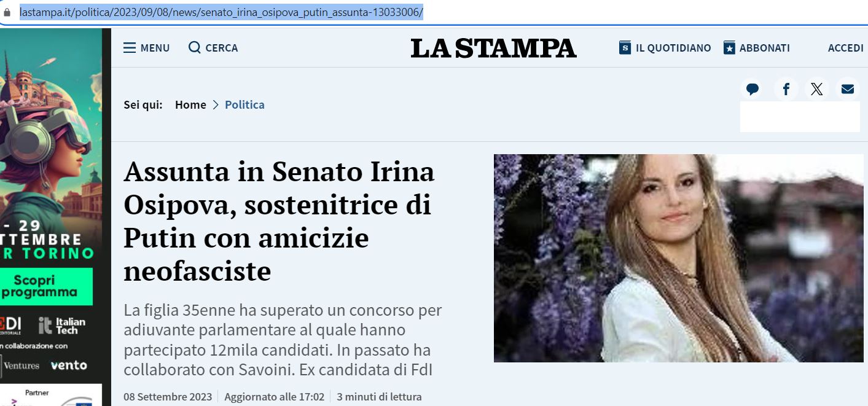868x406 pixels.
Task: Go to La Stampa homepage logo
Action: pos(494,48)
